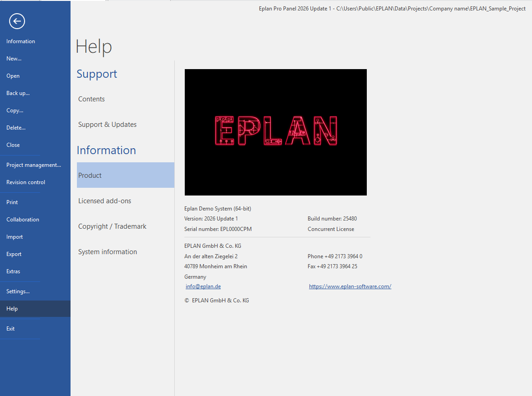Click the back arrow circle icon
The image size is (532, 396).
(x=17, y=21)
